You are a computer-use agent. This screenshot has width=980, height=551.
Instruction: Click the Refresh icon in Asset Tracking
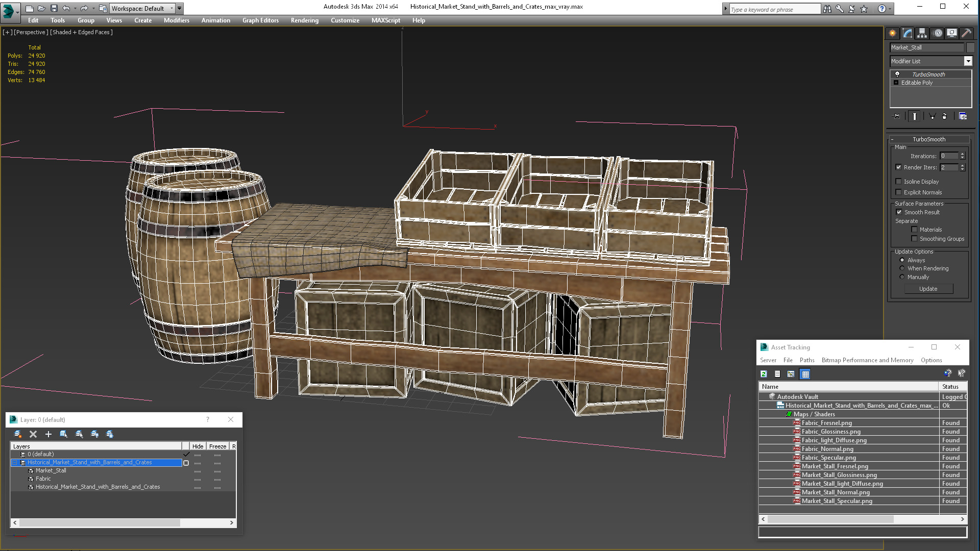pyautogui.click(x=764, y=374)
